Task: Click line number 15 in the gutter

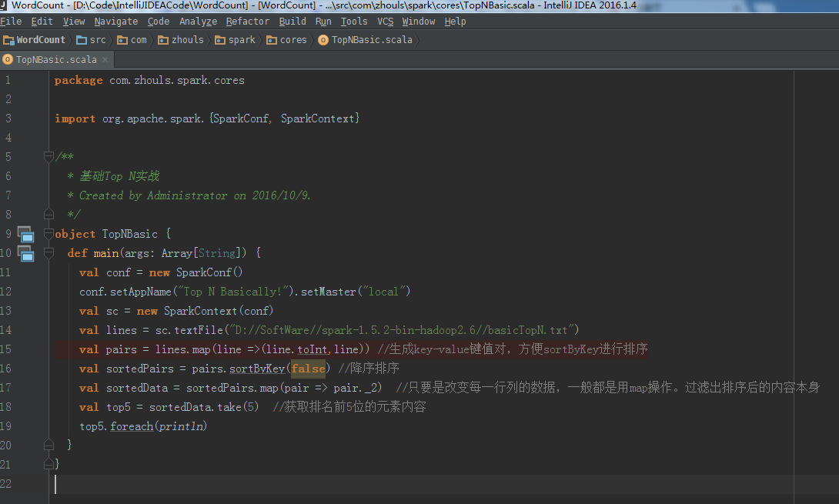Action: pos(5,349)
